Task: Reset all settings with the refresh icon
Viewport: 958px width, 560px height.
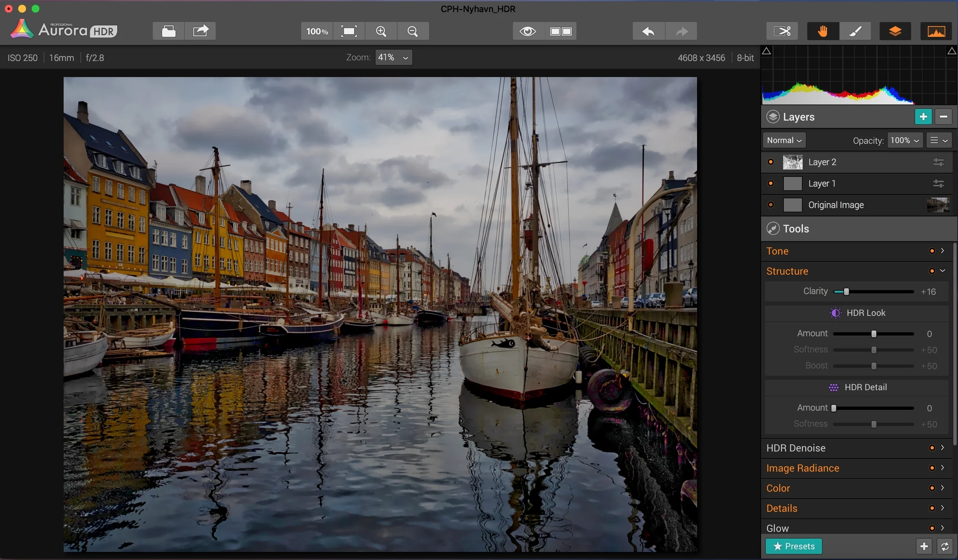Action: coord(945,546)
